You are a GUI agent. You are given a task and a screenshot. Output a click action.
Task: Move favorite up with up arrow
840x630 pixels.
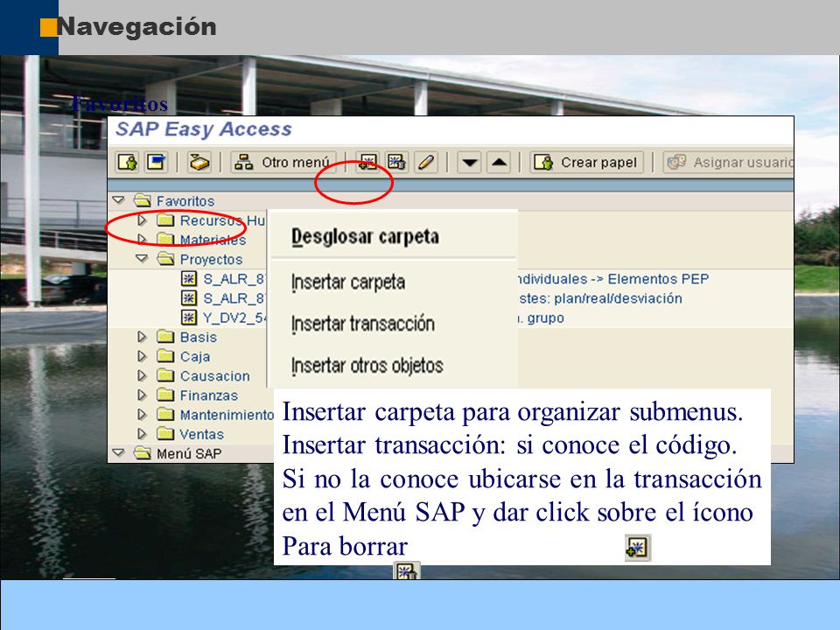click(x=499, y=162)
